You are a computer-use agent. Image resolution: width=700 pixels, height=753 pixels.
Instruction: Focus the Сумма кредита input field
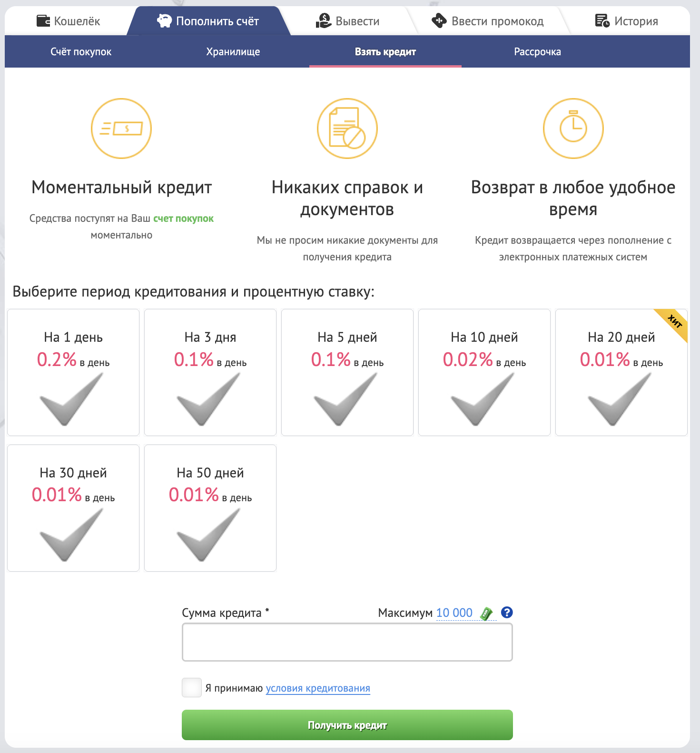[x=347, y=642]
